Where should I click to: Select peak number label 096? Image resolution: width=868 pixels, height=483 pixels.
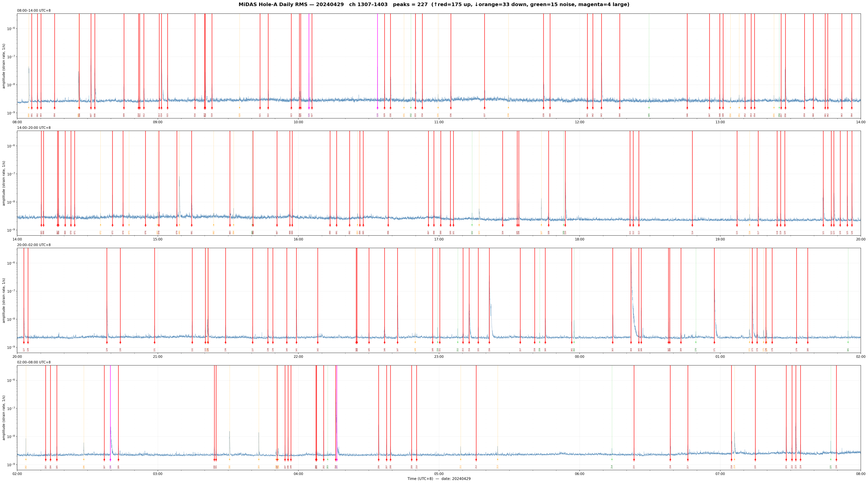tap(388, 232)
